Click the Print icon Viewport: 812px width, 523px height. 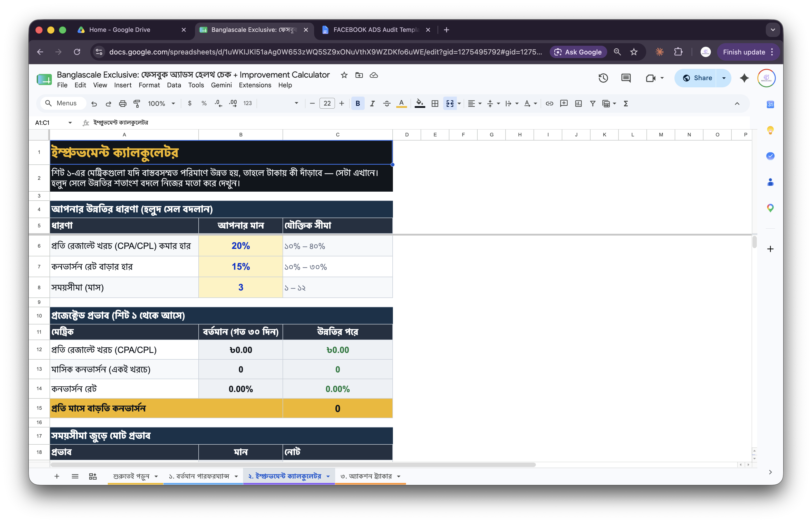coord(122,104)
